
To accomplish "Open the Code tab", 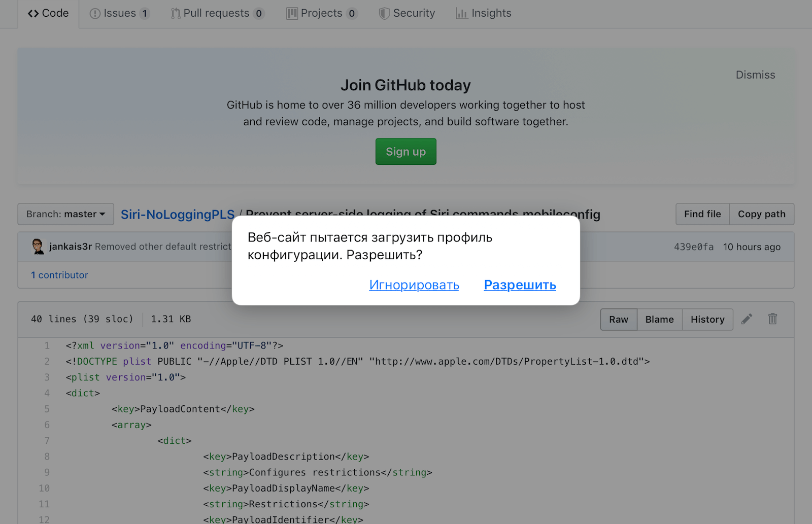I will pos(48,13).
